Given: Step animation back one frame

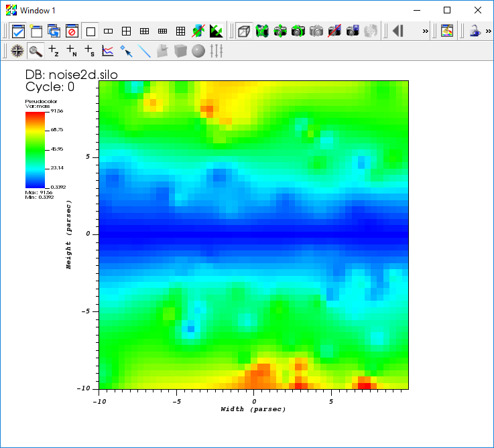Looking at the screenshot, I should click(x=398, y=31).
